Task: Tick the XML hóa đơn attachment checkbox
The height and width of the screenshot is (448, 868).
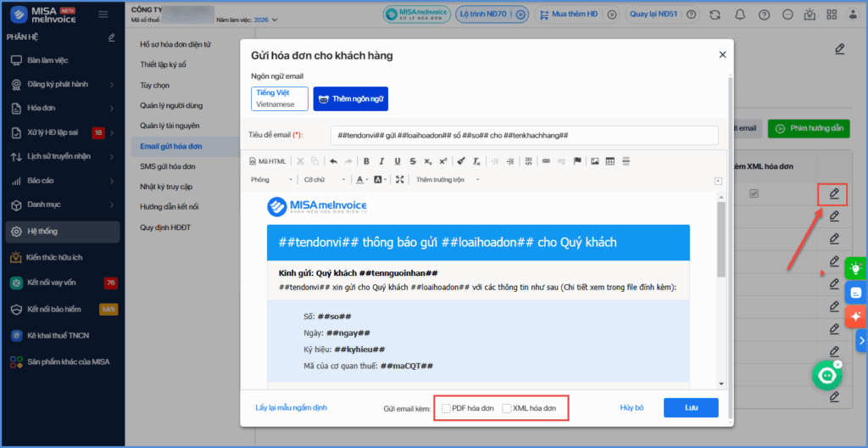Action: (507, 408)
